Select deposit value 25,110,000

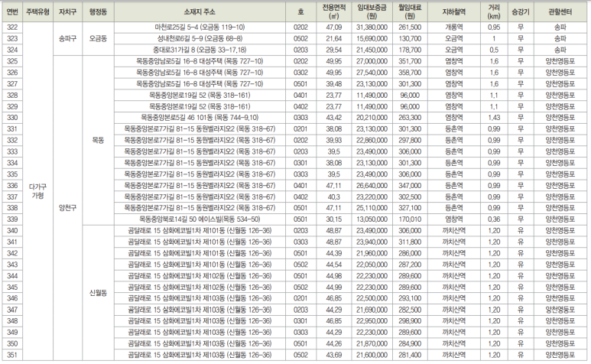[372, 208]
